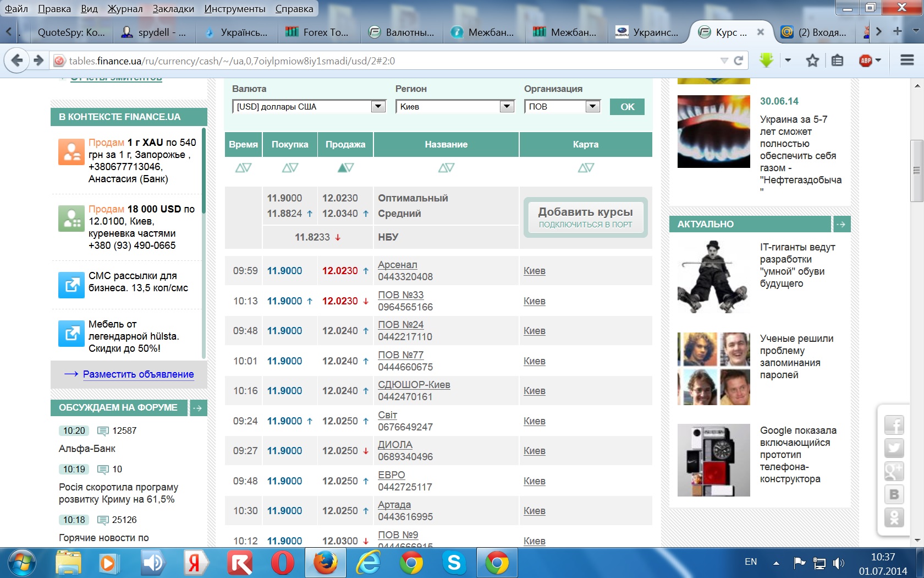The width and height of the screenshot is (924, 578).
Task: Sort the table by Покупка column arrows
Action: [290, 167]
